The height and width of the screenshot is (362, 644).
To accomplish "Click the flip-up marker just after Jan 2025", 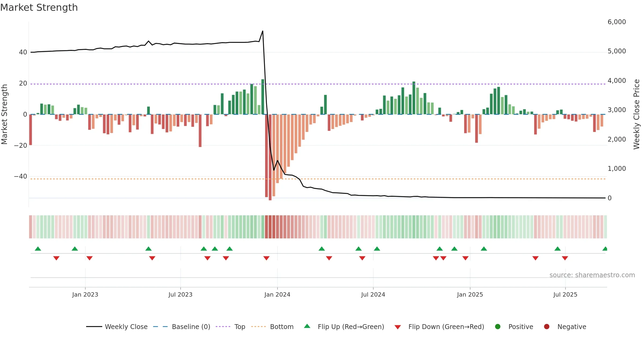I will click(484, 249).
